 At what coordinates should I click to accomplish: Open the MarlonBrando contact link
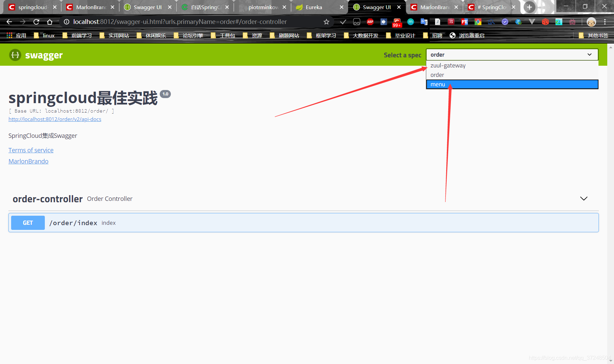tap(28, 161)
